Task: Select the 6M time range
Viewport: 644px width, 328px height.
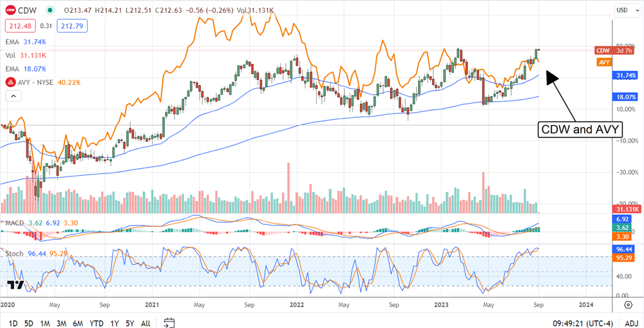Action: coord(79,323)
